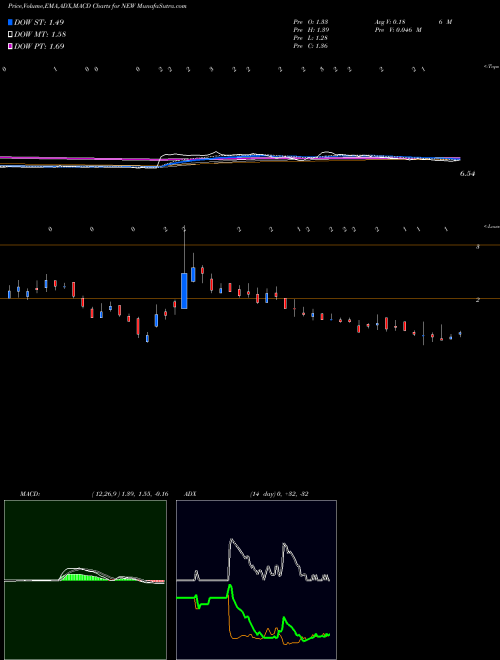
Task: Click the tall blue breakout candlestick
Action: coord(184,291)
